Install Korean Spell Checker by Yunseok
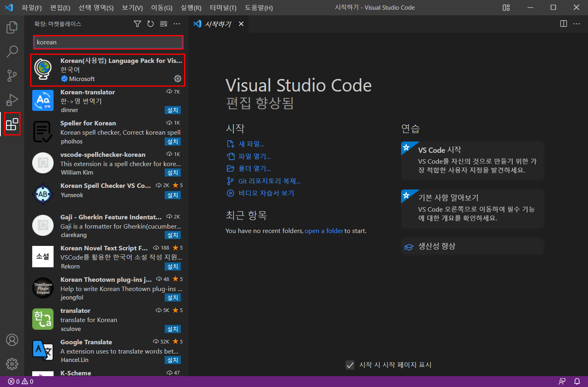 (173, 195)
